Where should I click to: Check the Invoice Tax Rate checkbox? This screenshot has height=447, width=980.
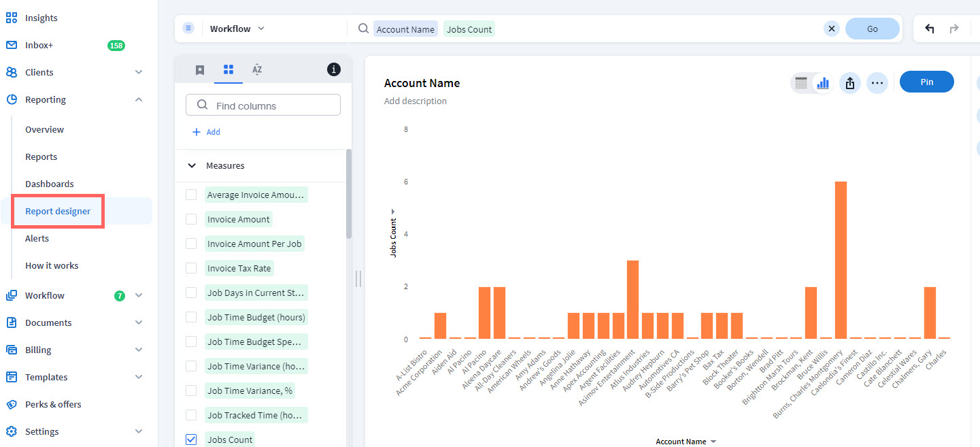191,268
